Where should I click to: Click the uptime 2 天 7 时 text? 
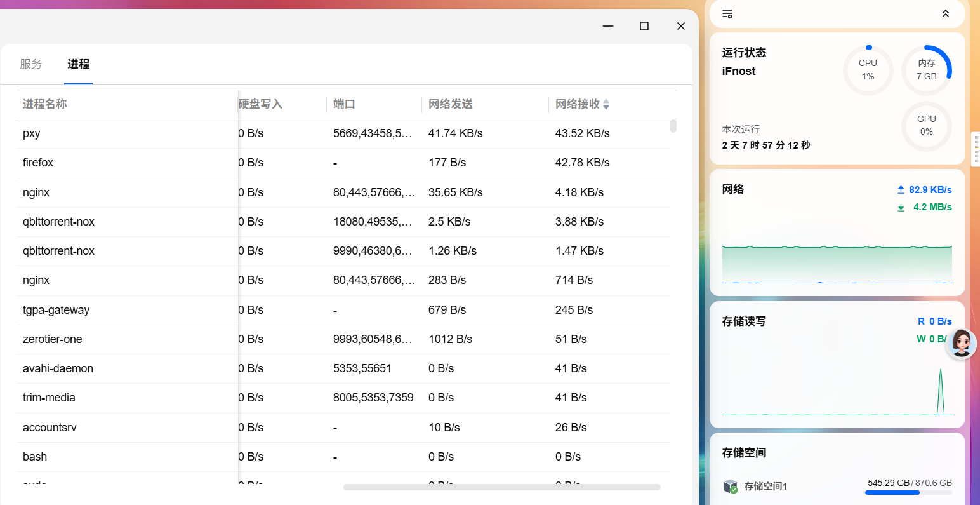pos(766,145)
